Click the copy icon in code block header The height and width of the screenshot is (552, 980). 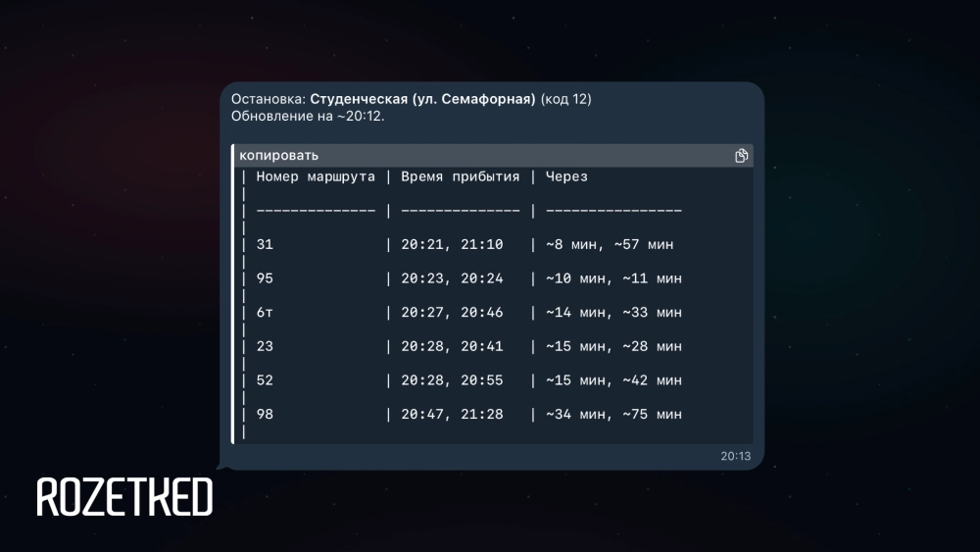tap(742, 156)
